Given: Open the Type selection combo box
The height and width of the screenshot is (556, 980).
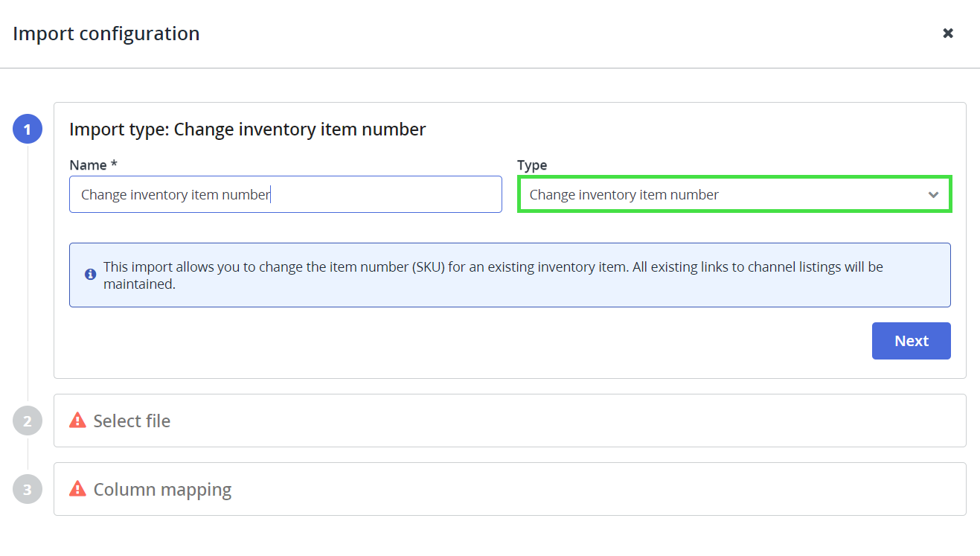Looking at the screenshot, I should [x=734, y=195].
